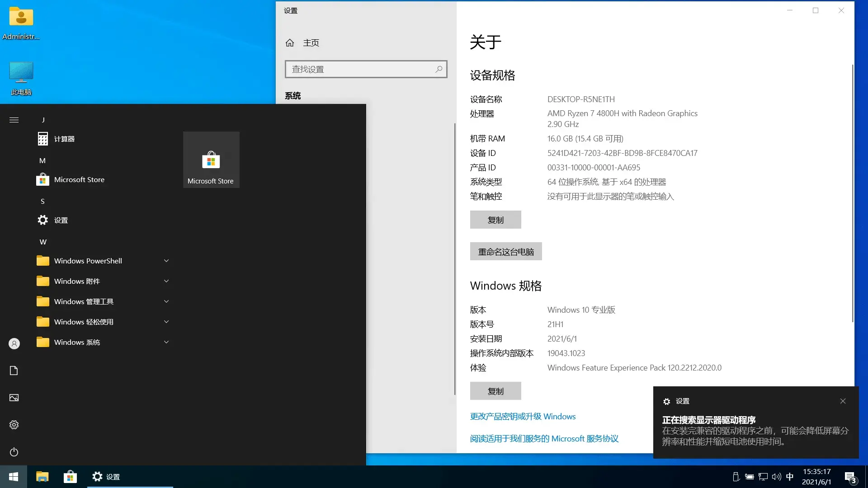Open Documents from Start sidebar
The width and height of the screenshot is (868, 488).
click(14, 371)
